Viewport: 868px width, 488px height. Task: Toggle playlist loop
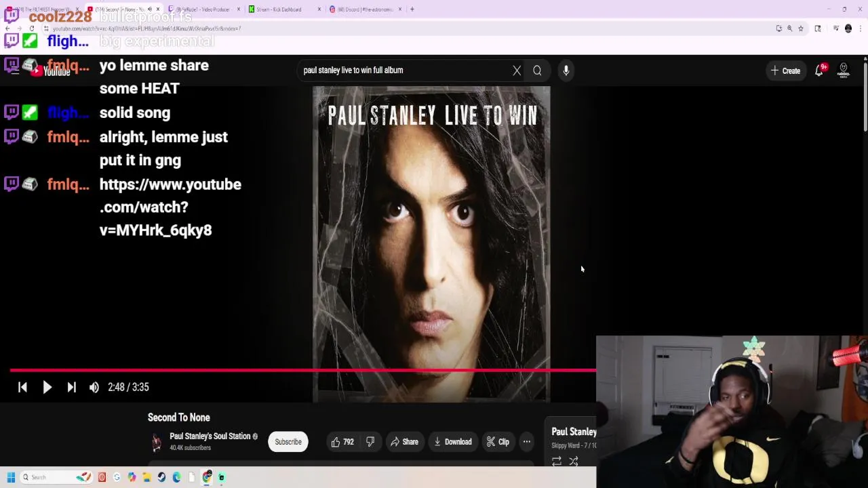(557, 462)
